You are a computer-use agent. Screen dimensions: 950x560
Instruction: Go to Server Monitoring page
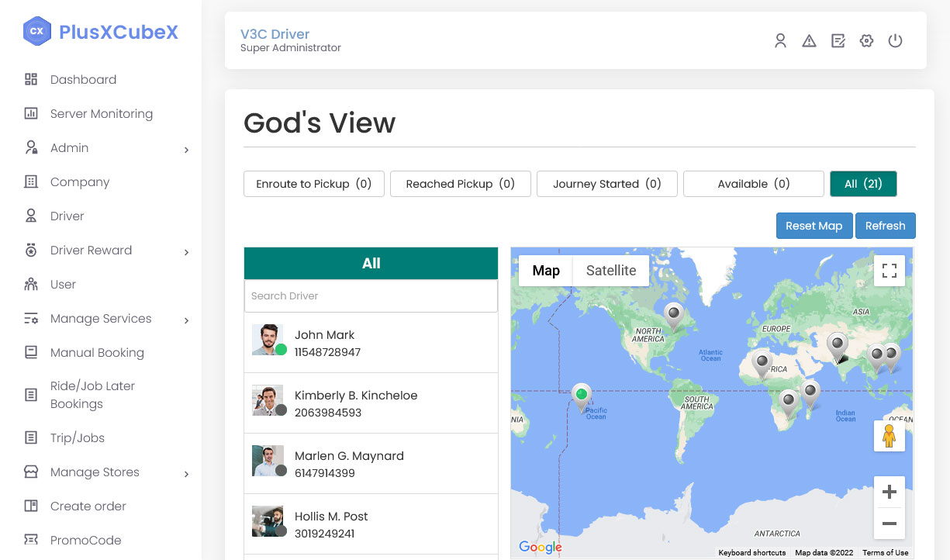point(102,113)
